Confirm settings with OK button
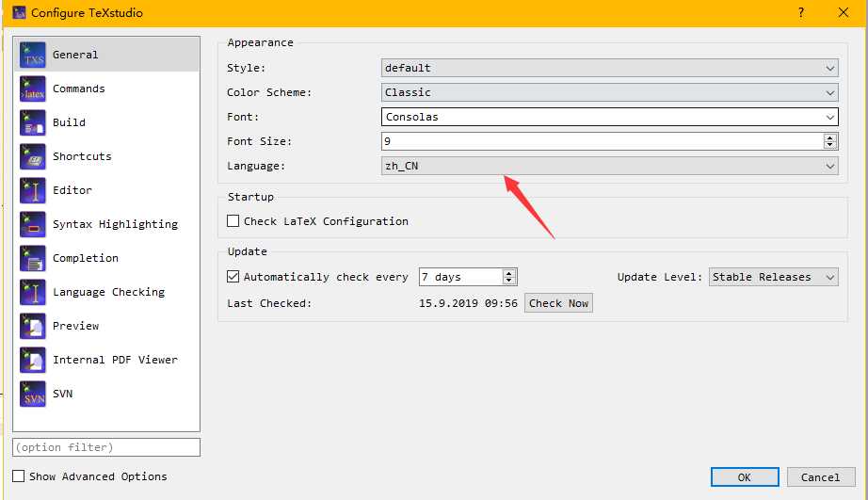 tap(745, 476)
